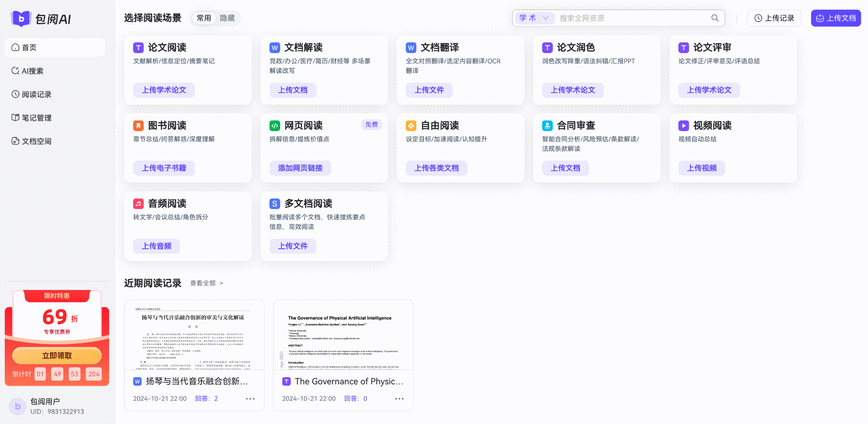This screenshot has width=868, height=424.
Task: Click the AI搜索 sidebar icon
Action: pyautogui.click(x=15, y=71)
